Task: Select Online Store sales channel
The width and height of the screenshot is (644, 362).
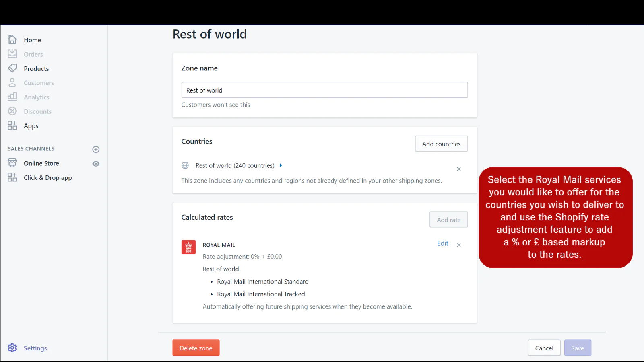Action: (x=41, y=163)
